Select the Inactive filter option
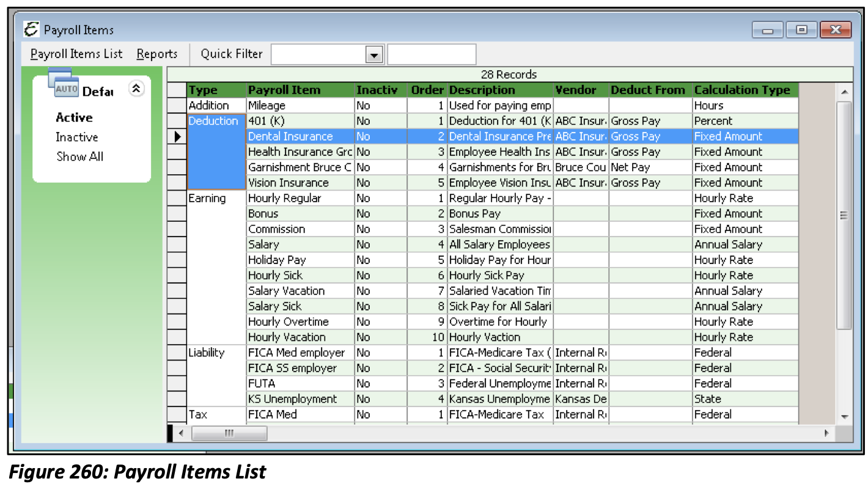Viewport: 868px width, 495px height. point(77,137)
